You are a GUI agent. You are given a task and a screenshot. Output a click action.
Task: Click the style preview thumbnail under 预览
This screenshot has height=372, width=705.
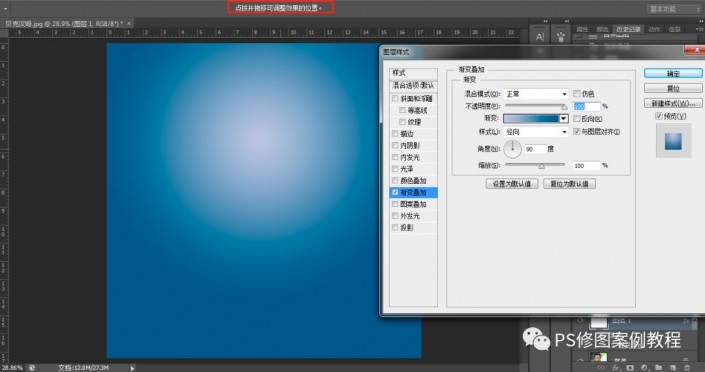[673, 141]
